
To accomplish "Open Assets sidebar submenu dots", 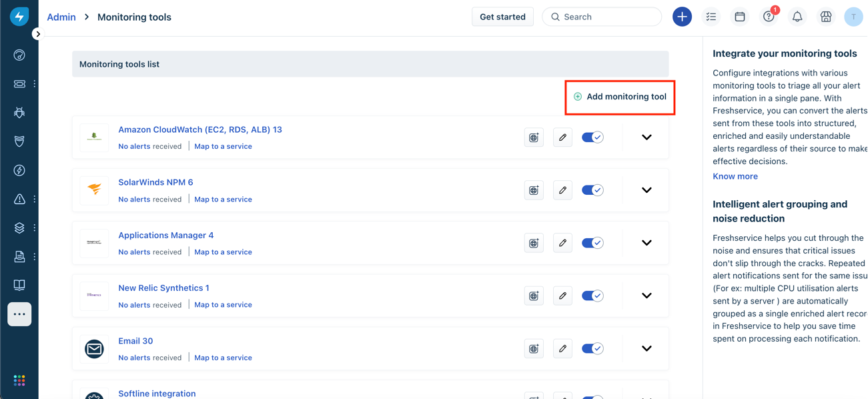I will [35, 228].
